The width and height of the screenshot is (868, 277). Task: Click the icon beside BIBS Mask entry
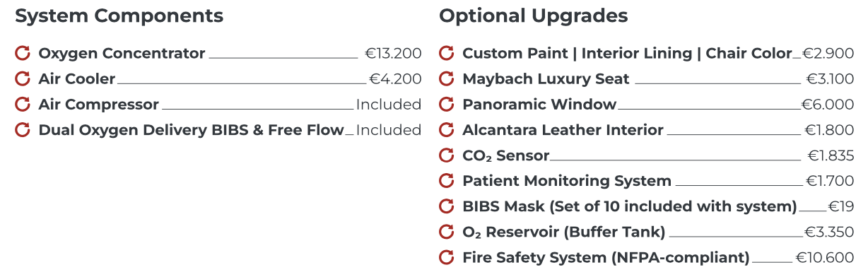coord(447,206)
